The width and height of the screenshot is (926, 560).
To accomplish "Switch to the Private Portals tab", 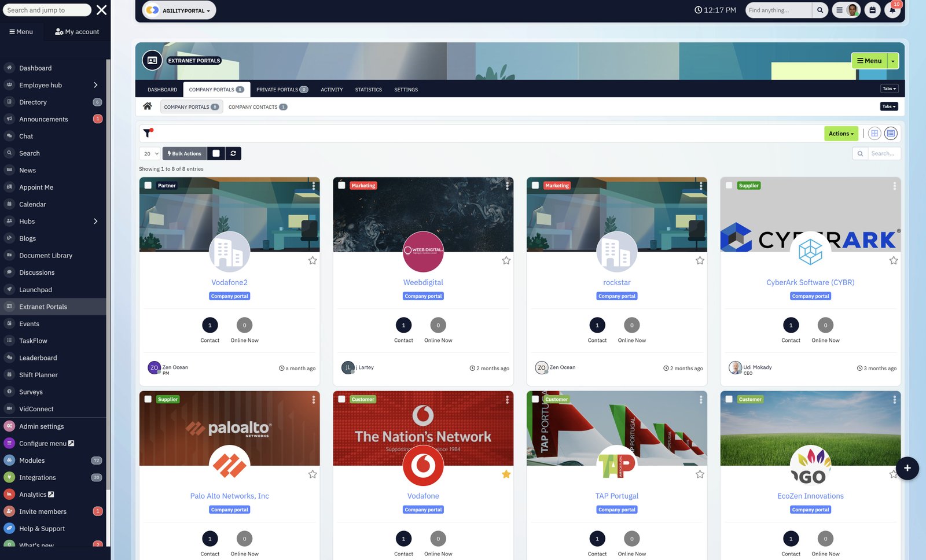I will [x=281, y=90].
